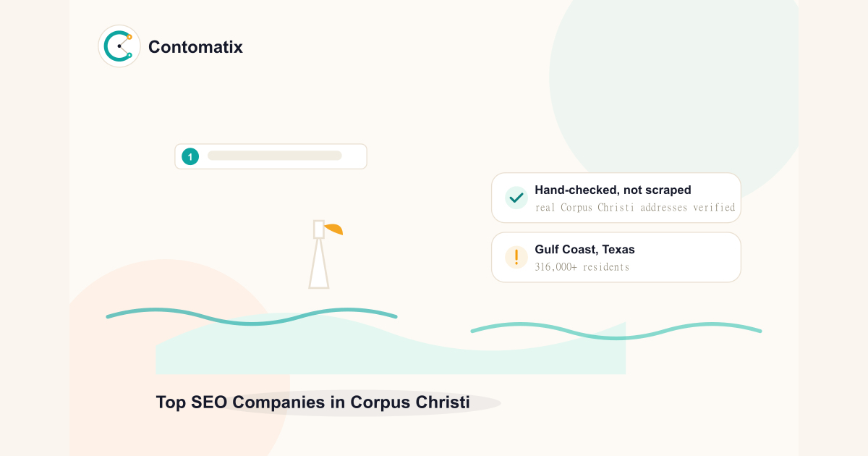Click the 'Hand-checked, not scraped' heading

[613, 190]
